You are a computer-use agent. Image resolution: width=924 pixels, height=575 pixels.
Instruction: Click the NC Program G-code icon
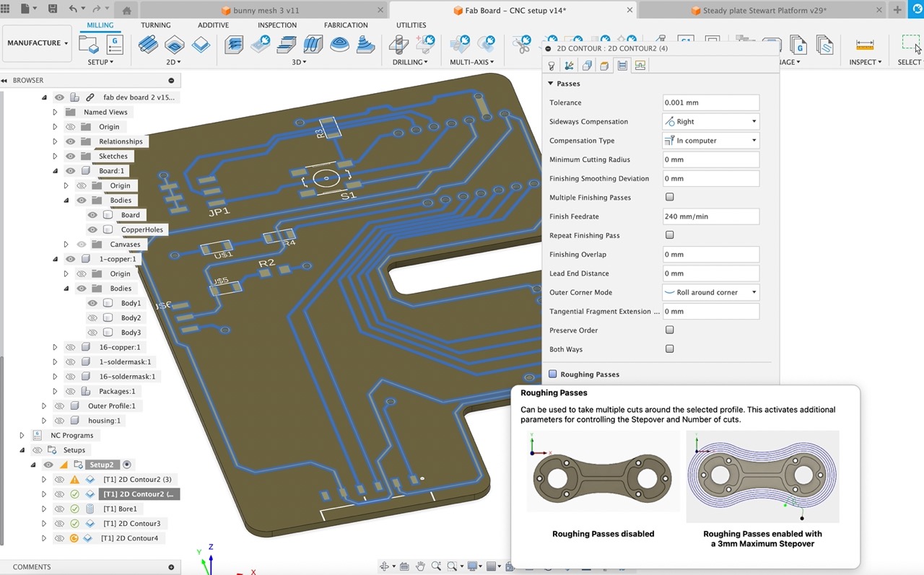tap(114, 45)
